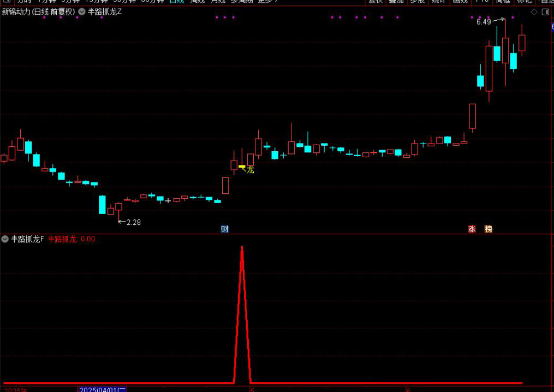The width and height of the screenshot is (554, 392).
Task: Open the 更多 periods dropdown
Action: point(266,2)
